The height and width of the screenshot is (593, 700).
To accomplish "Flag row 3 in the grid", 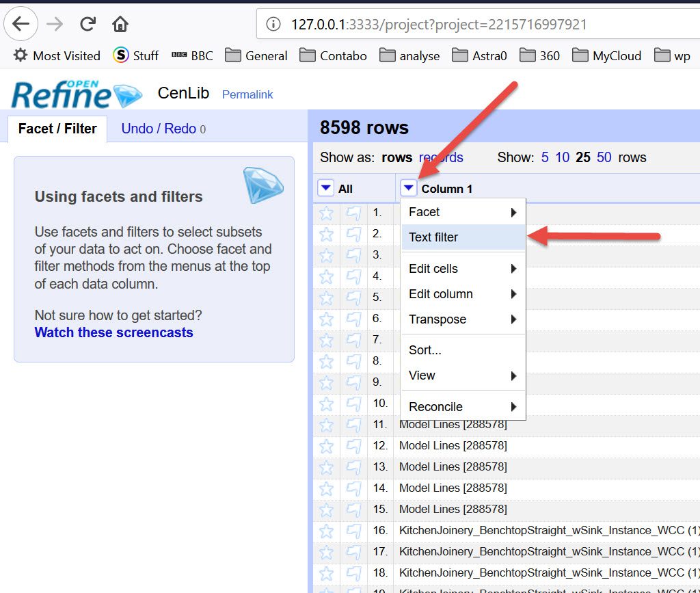I will (x=353, y=255).
